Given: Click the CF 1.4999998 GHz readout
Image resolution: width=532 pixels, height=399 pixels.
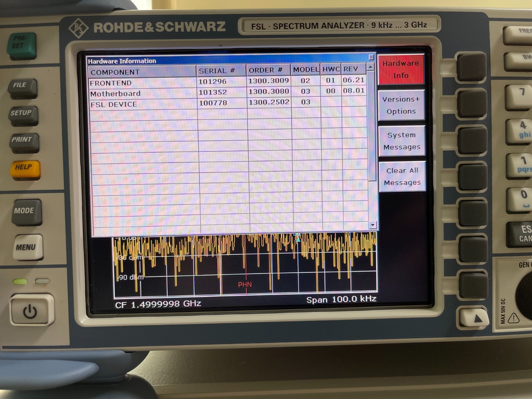Looking at the screenshot, I should pyautogui.click(x=158, y=304).
